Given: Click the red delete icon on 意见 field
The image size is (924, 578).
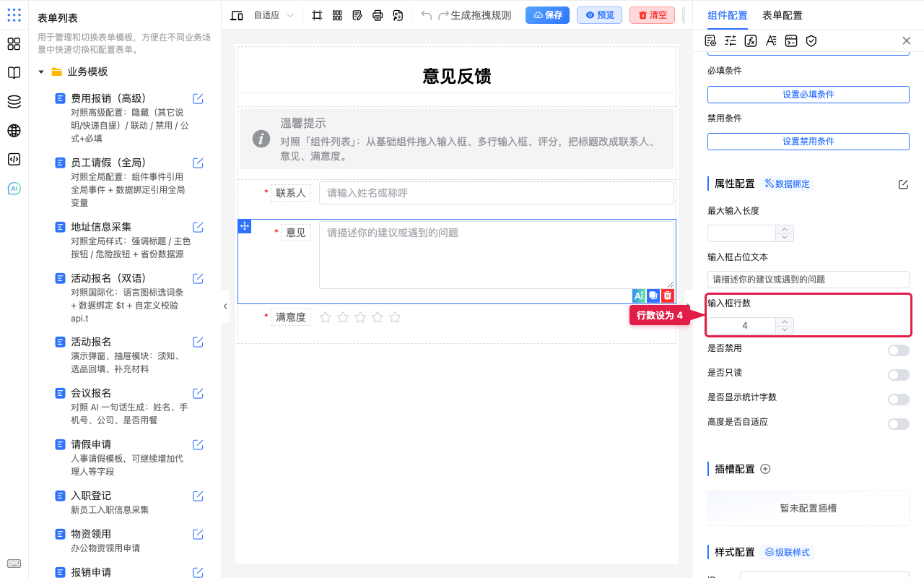Looking at the screenshot, I should coord(668,296).
